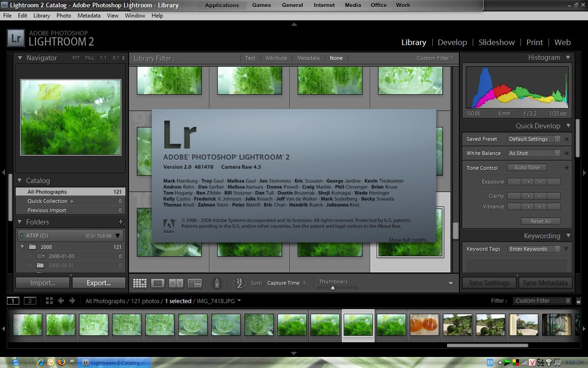Switch to Grid view in toolbar
This screenshot has width=588, height=368.
coord(140,283)
